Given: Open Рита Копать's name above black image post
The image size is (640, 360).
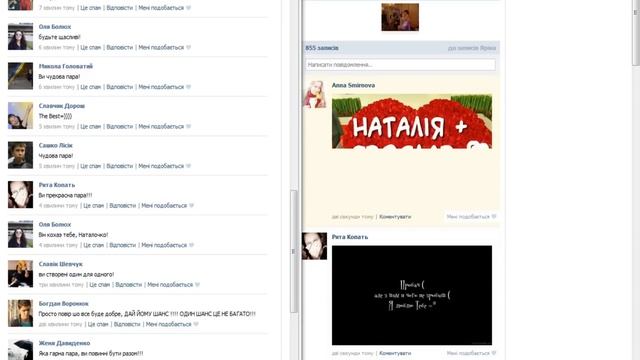Looking at the screenshot, I should [x=350, y=237].
